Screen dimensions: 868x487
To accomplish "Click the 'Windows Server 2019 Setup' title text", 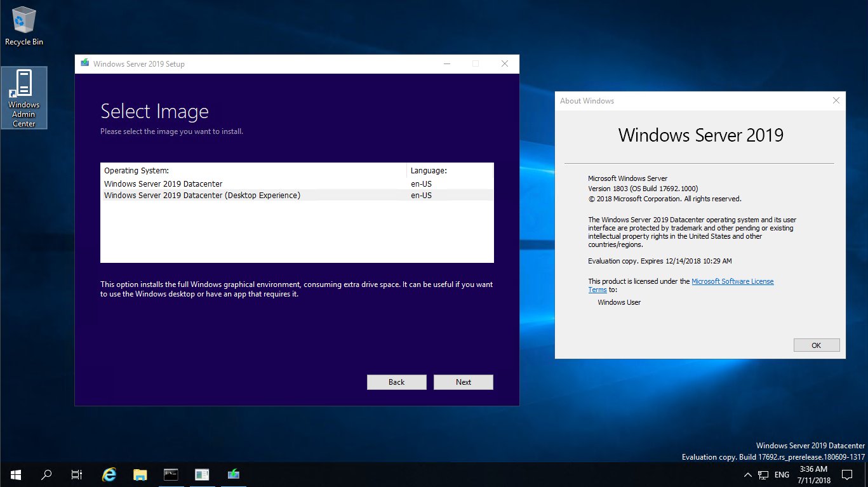I will click(x=139, y=63).
